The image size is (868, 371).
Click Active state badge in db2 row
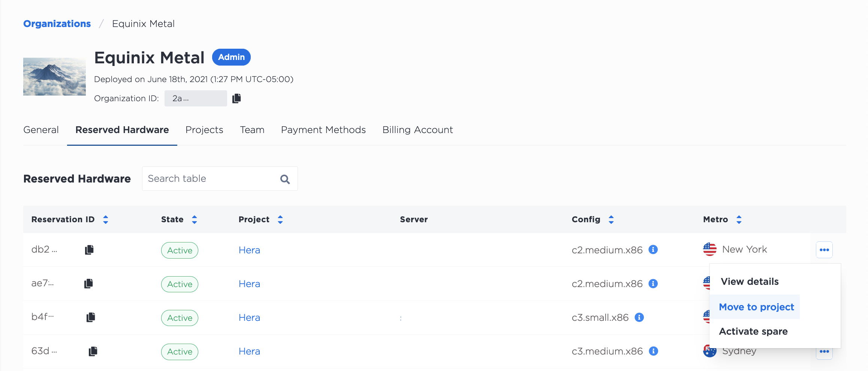pyautogui.click(x=180, y=250)
